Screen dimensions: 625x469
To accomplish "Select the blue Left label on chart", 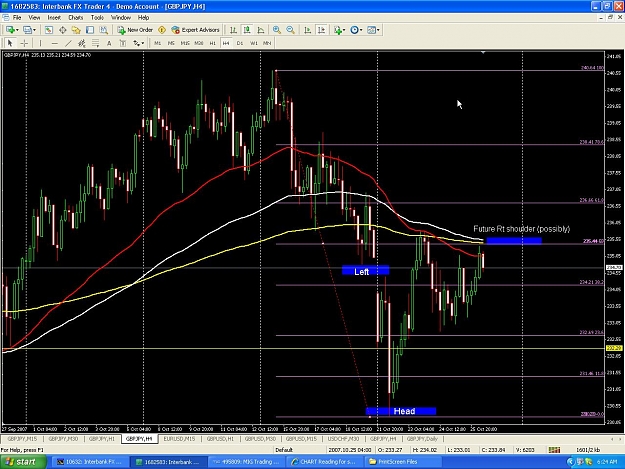I will pos(365,271).
